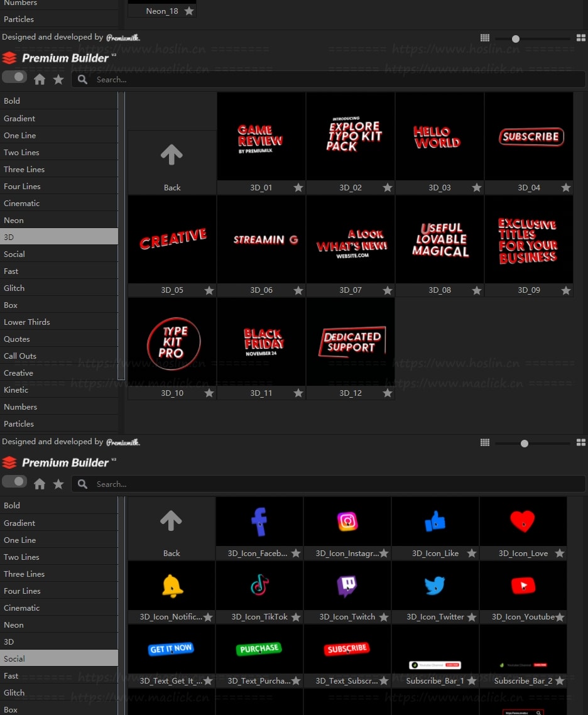The height and width of the screenshot is (715, 588).
Task: Favorite the 3D_Icon_Twitch star
Action: [x=384, y=617]
